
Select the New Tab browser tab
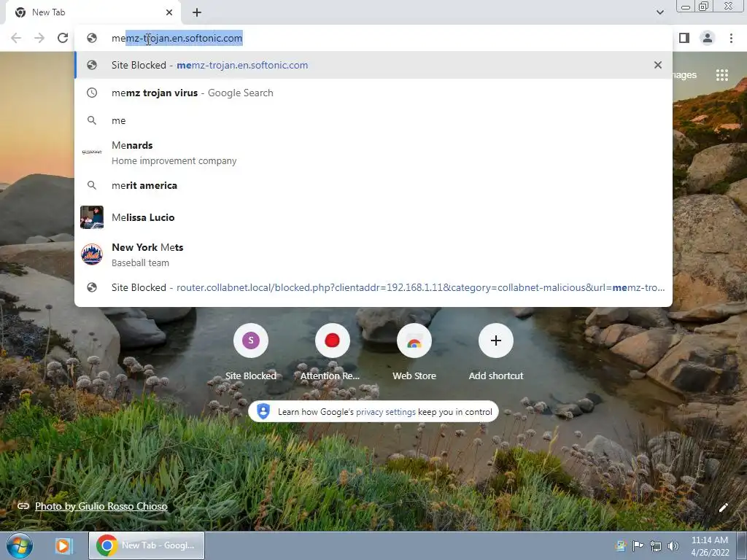click(93, 12)
